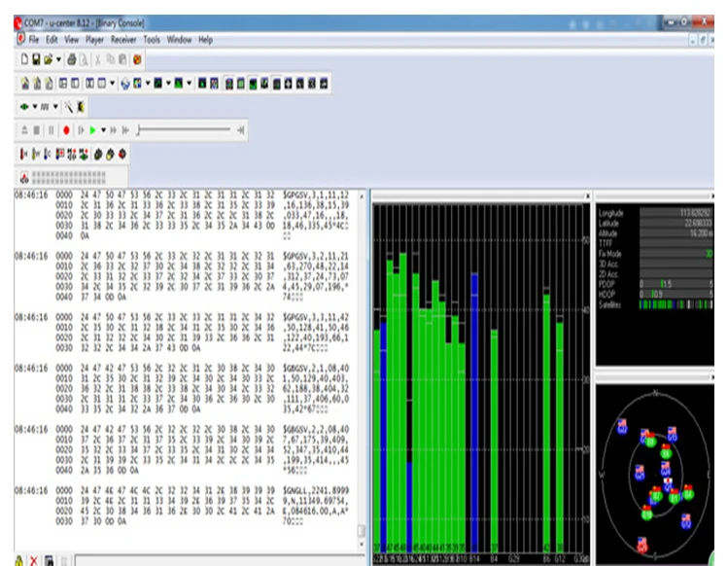The height and width of the screenshot is (566, 728).
Task: Click the Open folder icon
Action: pyautogui.click(x=49, y=59)
